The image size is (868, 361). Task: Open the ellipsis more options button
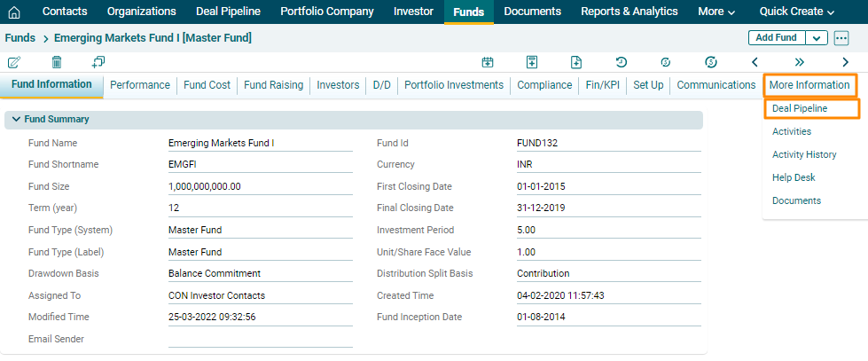coord(841,38)
